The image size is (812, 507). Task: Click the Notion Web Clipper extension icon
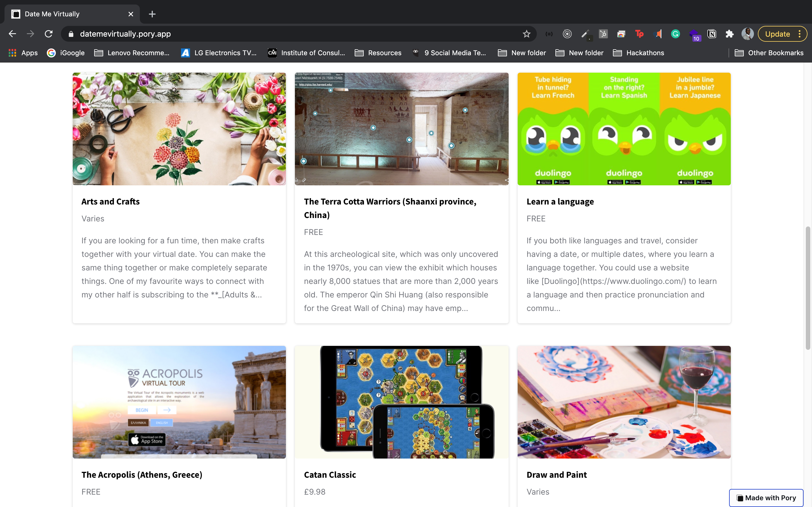click(711, 34)
